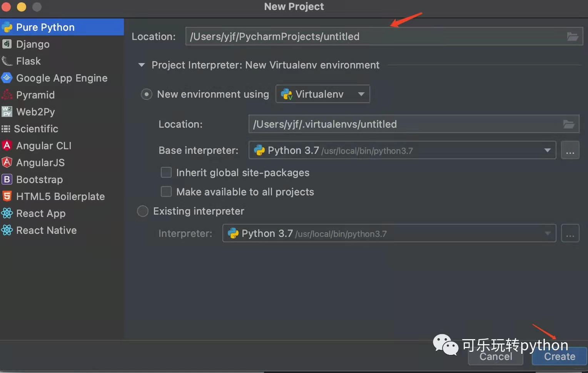Open Base interpreter dropdown
This screenshot has width=588, height=373.
(403, 150)
